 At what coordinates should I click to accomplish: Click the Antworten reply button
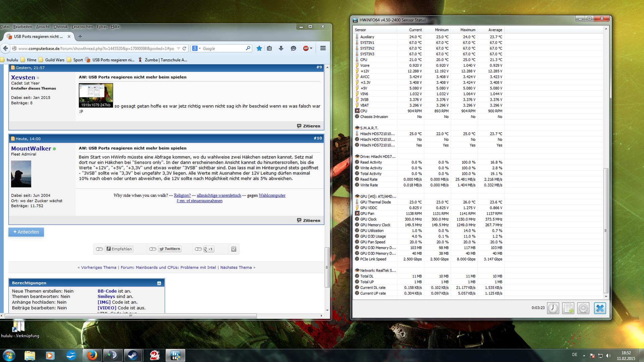(x=26, y=232)
